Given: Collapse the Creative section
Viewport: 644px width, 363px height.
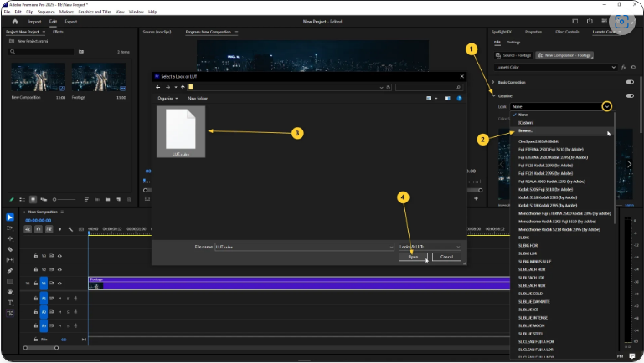Looking at the screenshot, I should pos(493,95).
